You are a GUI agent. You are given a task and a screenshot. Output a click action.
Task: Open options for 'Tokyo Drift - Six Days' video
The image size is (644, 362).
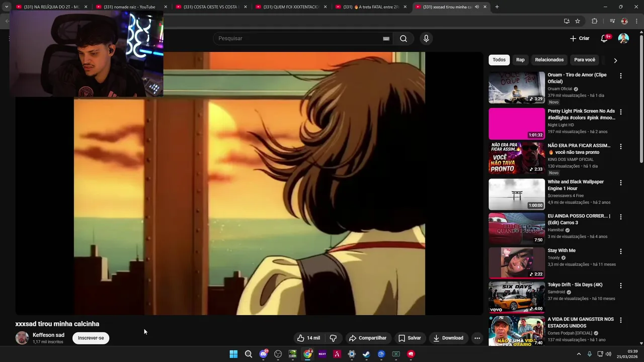tap(620, 286)
